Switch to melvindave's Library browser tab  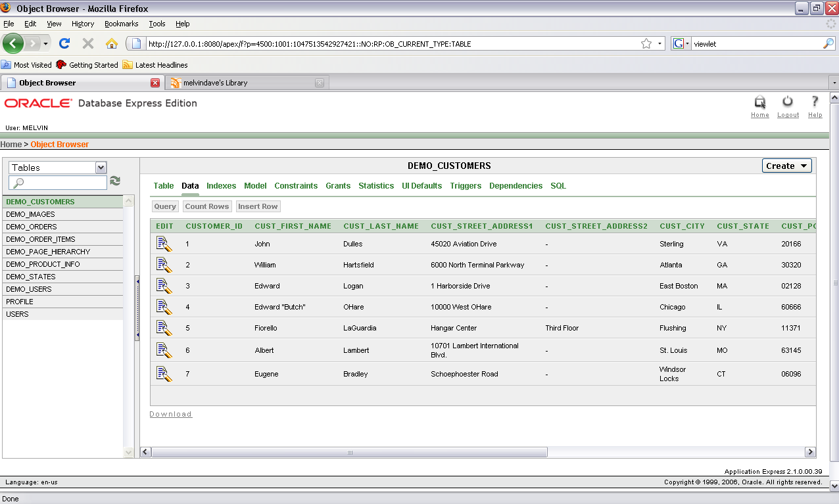pos(247,83)
